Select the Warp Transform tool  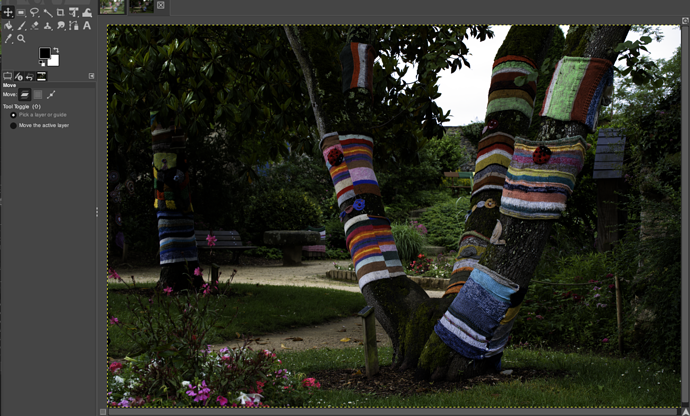[87, 13]
